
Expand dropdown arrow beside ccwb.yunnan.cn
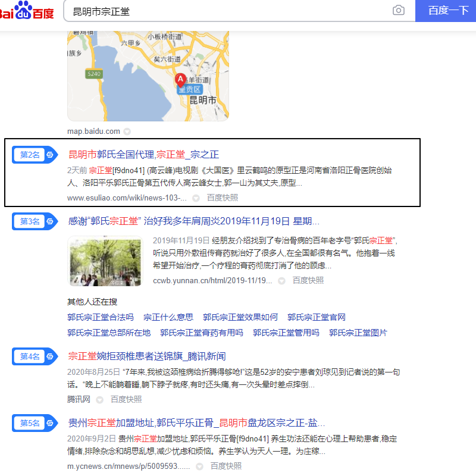point(281,281)
